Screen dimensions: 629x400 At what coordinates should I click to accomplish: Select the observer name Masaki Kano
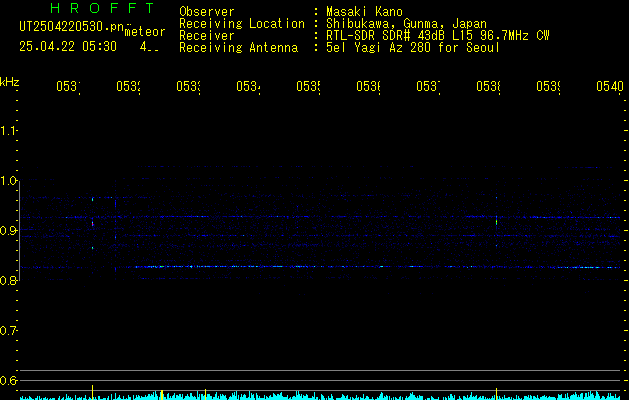[x=364, y=12]
